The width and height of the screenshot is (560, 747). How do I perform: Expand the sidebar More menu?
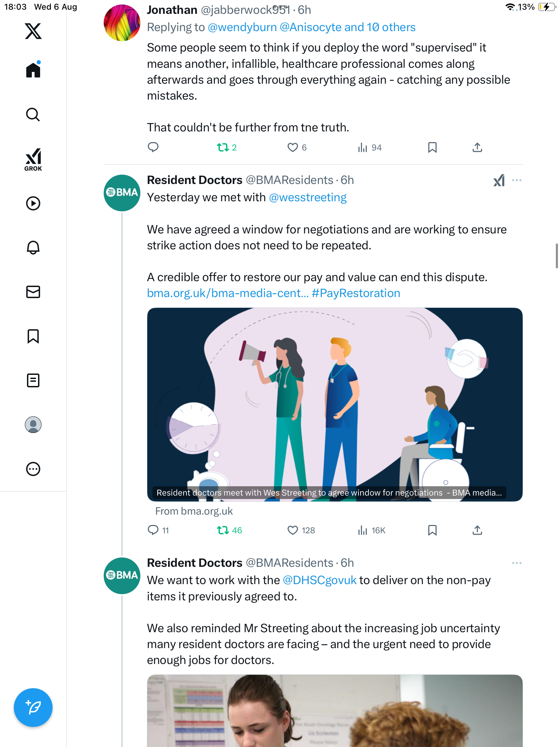[33, 469]
